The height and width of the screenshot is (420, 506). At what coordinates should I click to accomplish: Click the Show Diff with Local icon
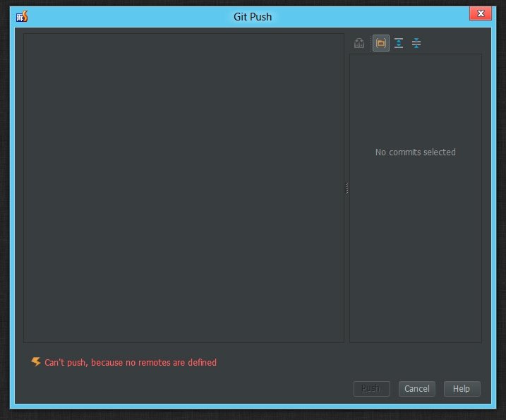[x=359, y=43]
